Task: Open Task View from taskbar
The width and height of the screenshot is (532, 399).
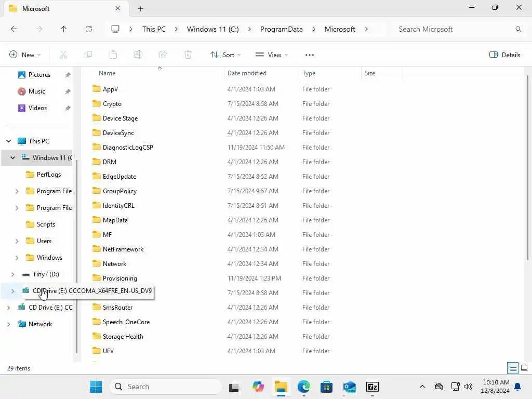Action: [234, 387]
